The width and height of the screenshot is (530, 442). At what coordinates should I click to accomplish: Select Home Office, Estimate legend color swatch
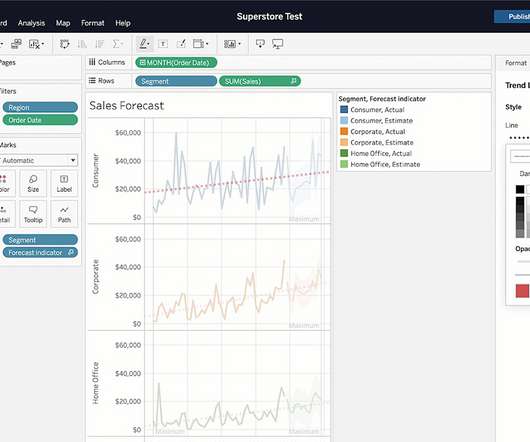[x=344, y=164]
